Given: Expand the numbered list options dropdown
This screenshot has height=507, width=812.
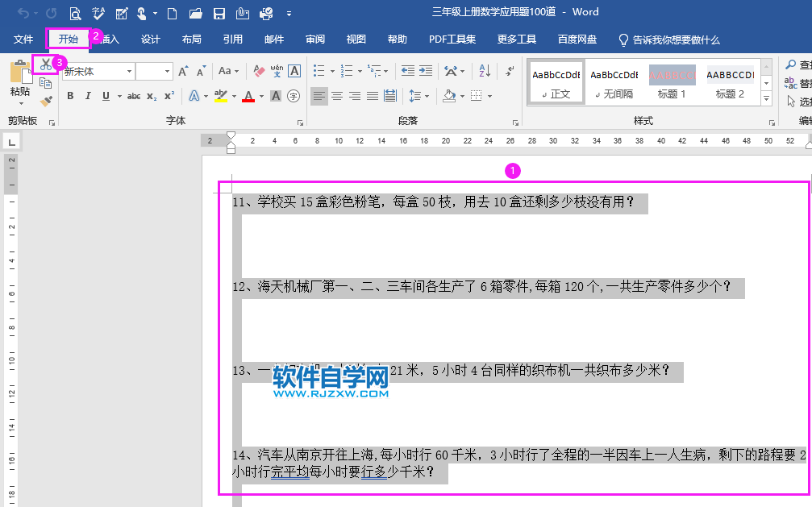Looking at the screenshot, I should click(360, 71).
